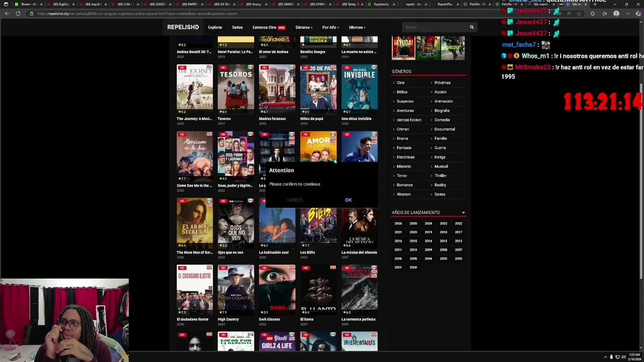The width and height of the screenshot is (644, 362).
Task: Filter by release year 2002
Action: (x=458, y=258)
